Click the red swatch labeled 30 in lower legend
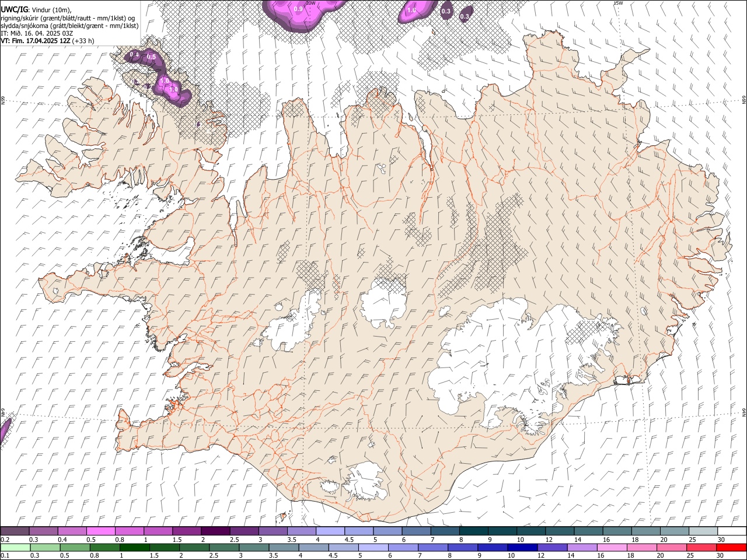Viewport: 747px width, 560px height. tap(731, 547)
